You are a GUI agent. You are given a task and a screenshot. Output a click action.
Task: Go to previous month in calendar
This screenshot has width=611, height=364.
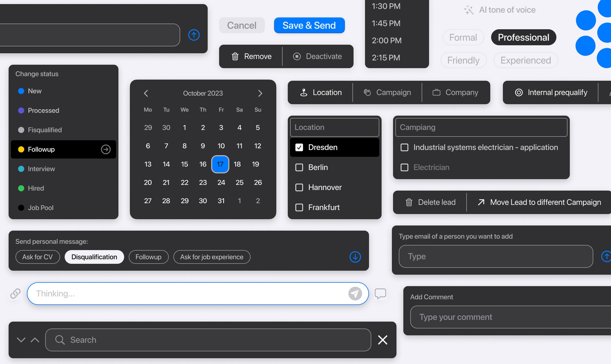point(146,93)
